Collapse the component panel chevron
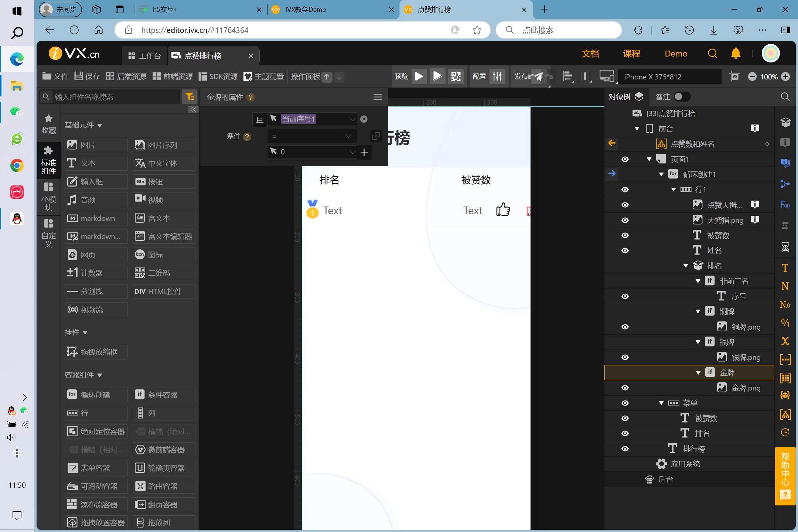The image size is (798, 532). [x=193, y=109]
